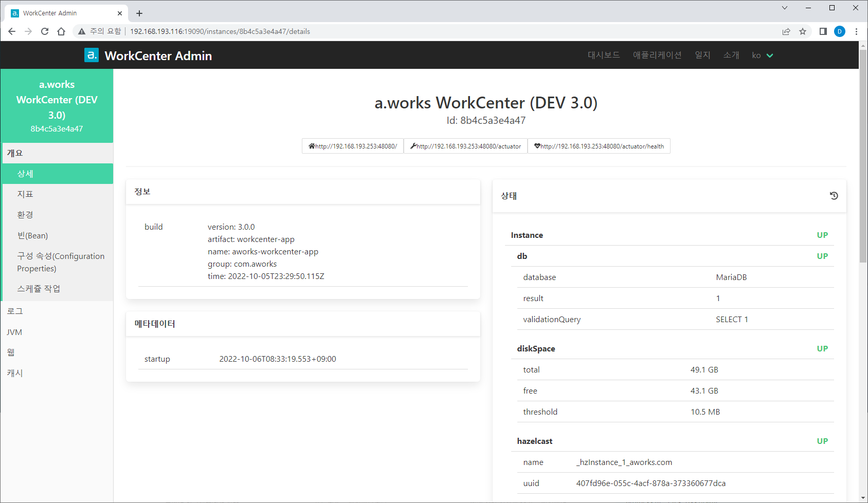
Task: Expand JVM section in sidebar
Action: (x=57, y=332)
